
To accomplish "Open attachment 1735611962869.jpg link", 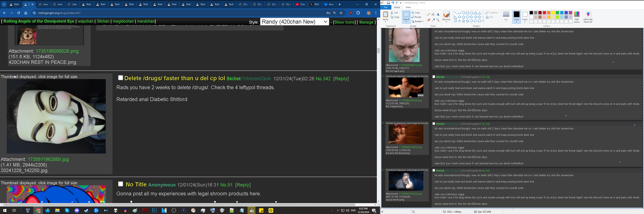I will pyautogui.click(x=48, y=159).
